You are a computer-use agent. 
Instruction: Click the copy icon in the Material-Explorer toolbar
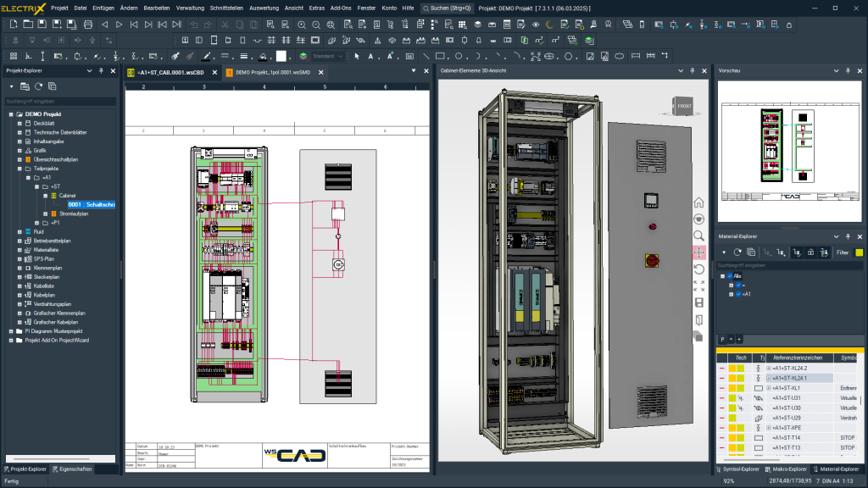pos(751,252)
